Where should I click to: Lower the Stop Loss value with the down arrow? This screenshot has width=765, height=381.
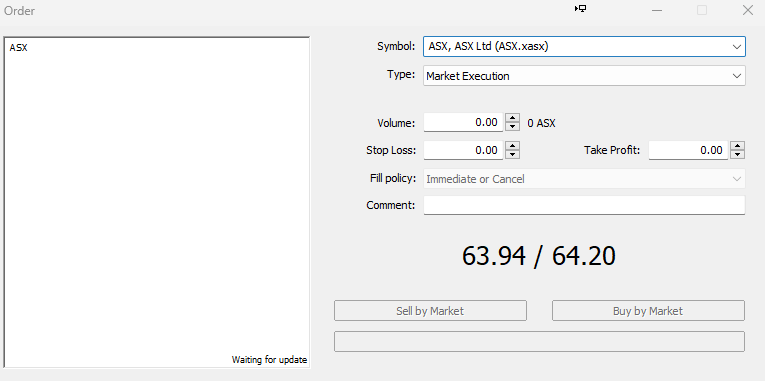pyautogui.click(x=512, y=154)
